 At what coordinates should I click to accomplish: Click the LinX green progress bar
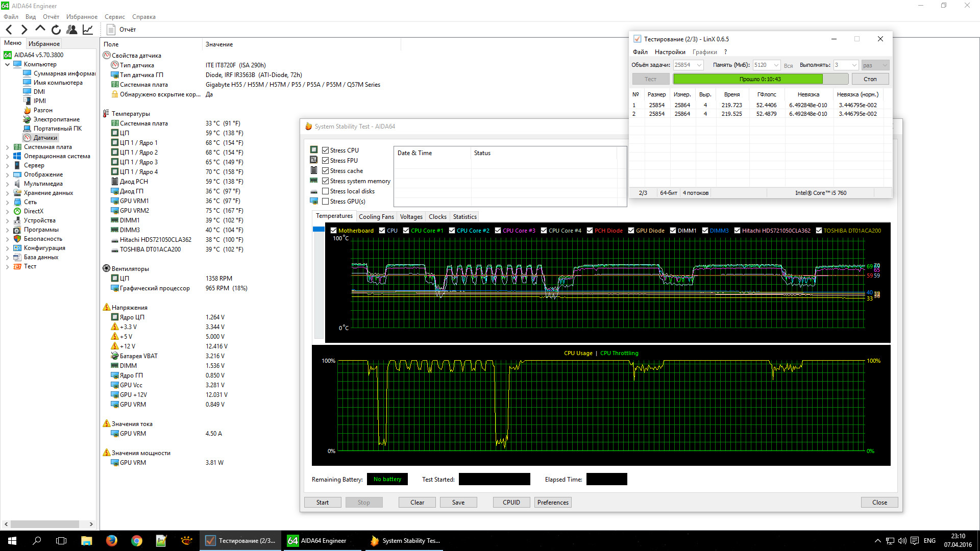pos(747,79)
